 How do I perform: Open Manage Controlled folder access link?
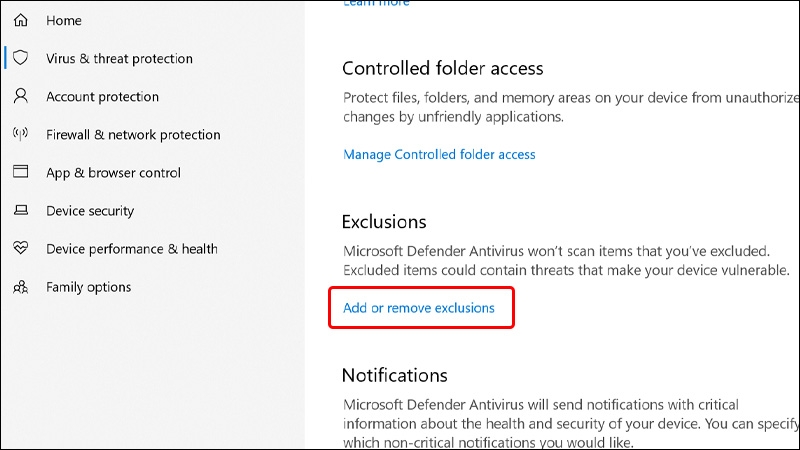tap(439, 155)
